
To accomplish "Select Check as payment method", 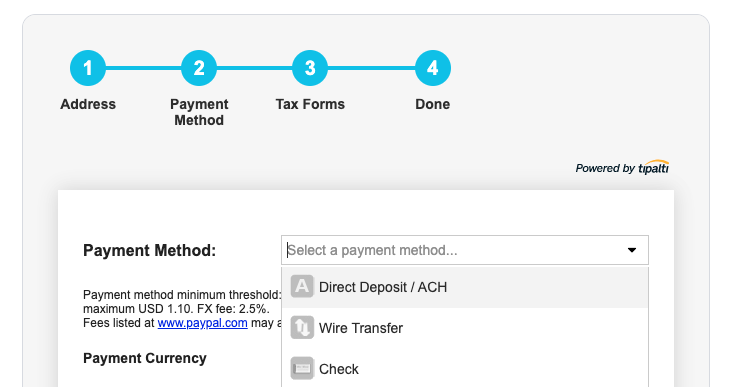I will pos(465,369).
